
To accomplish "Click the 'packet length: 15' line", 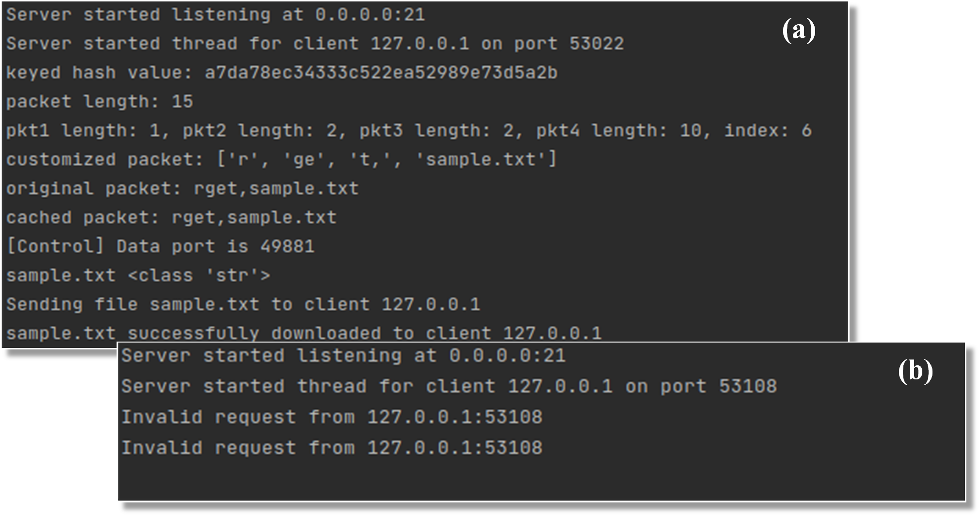I will click(x=99, y=102).
